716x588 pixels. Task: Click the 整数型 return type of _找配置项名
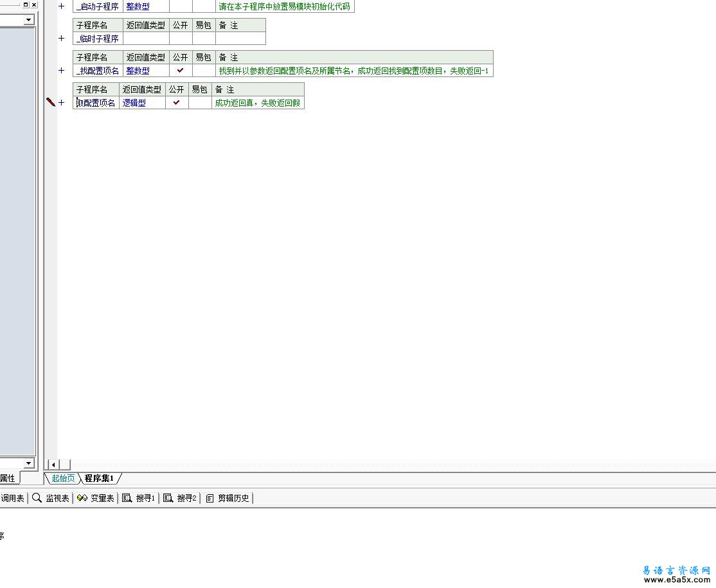(x=138, y=70)
